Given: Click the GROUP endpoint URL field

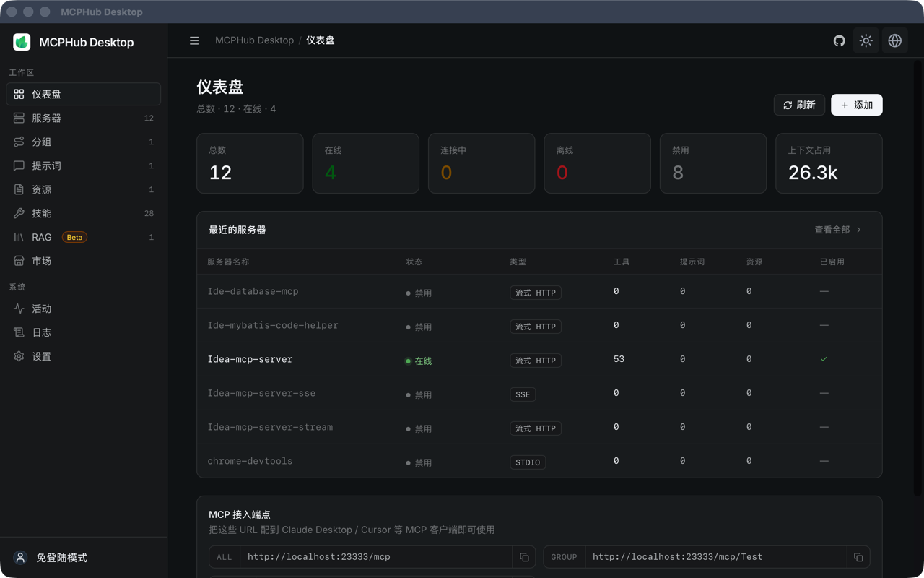Looking at the screenshot, I should click(715, 557).
